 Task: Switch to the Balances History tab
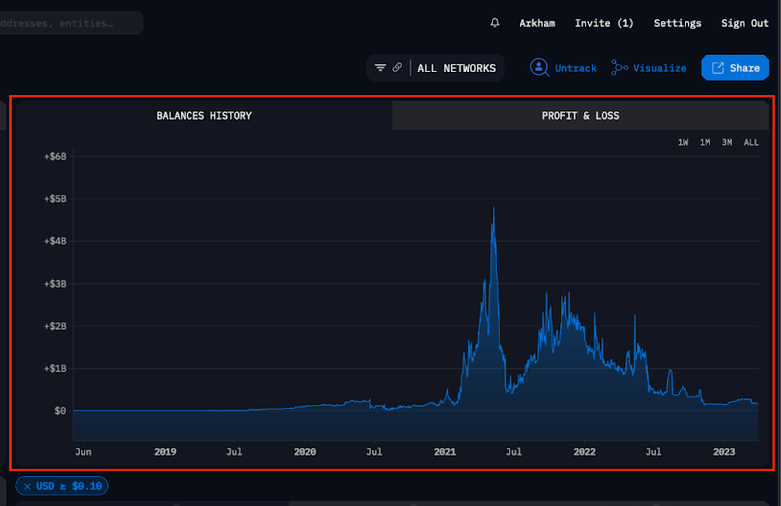(x=204, y=116)
